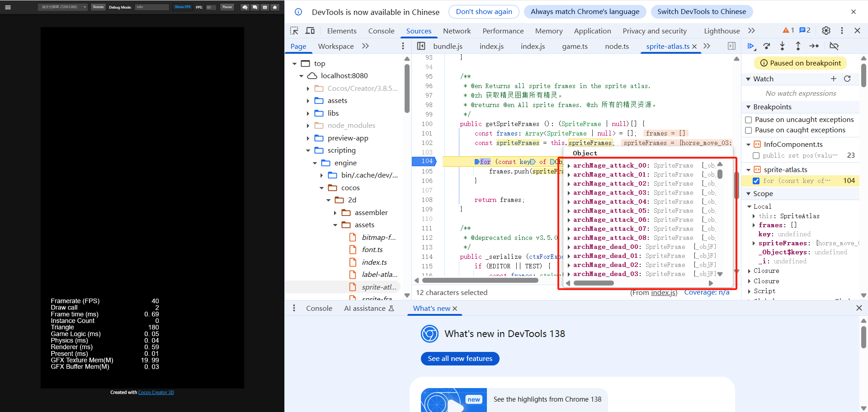The width and height of the screenshot is (868, 412).
Task: Open the navigator three-dot more options menu
Action: (x=403, y=46)
